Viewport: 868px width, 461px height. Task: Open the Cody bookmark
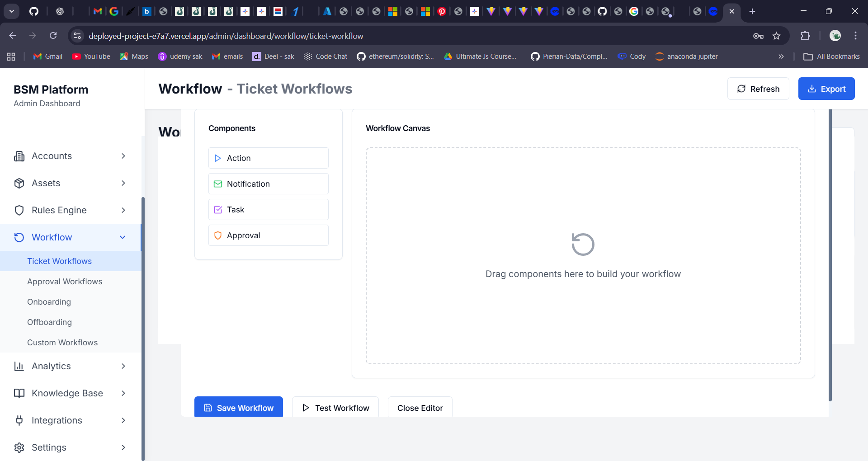point(632,56)
